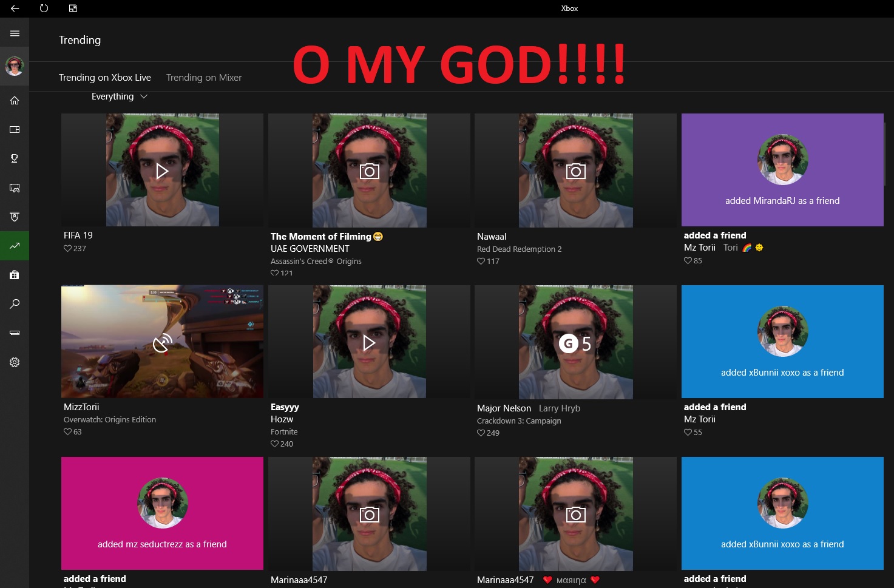Open the Overwatch broadcast icon on MizzTorii card
894x588 pixels.
[162, 343]
